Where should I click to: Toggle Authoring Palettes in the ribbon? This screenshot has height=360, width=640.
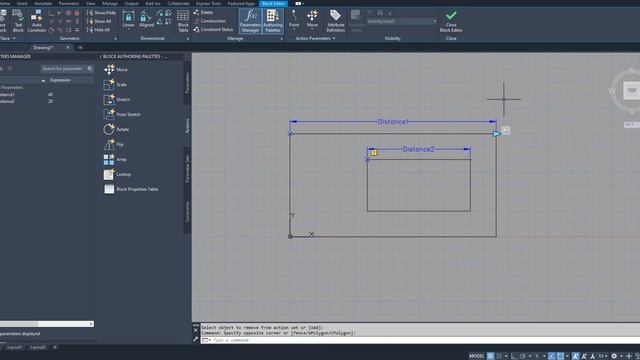272,21
